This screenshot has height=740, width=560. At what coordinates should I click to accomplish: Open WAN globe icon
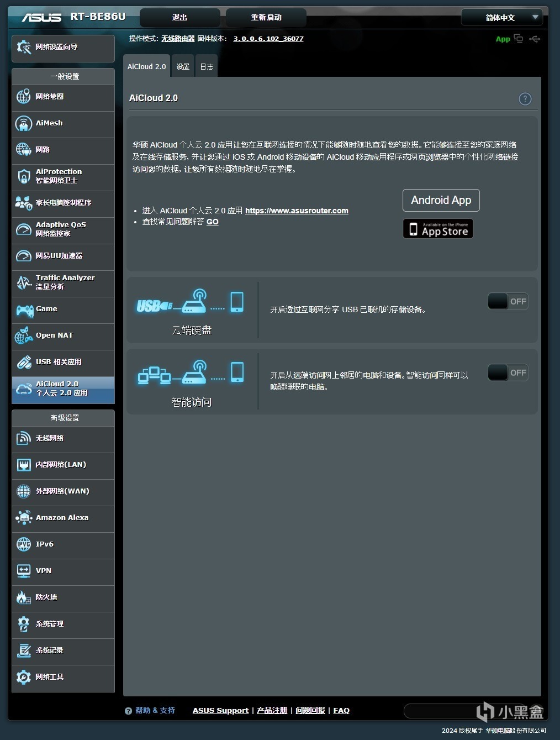pos(23,491)
